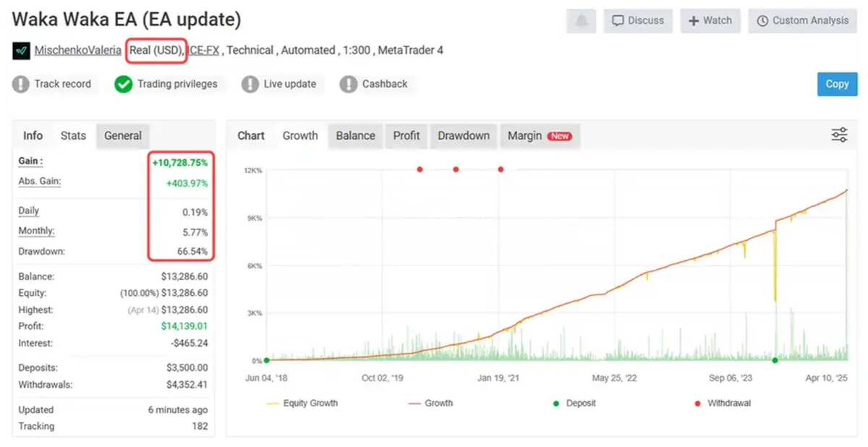Open the Profit chart tab
The height and width of the screenshot is (447, 868).
(407, 135)
